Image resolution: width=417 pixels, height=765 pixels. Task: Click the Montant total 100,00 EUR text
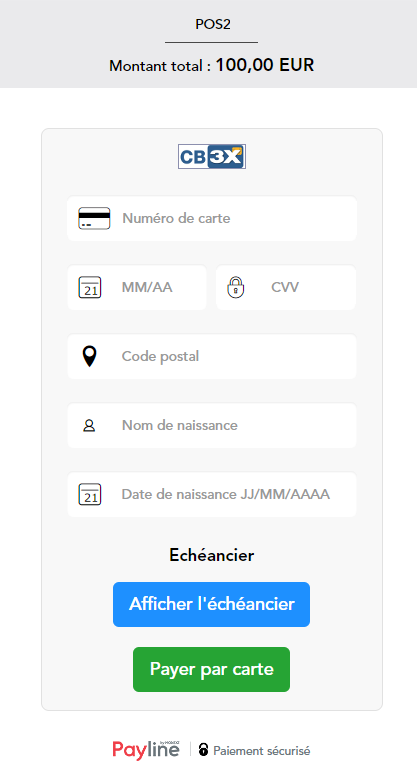[212, 65]
